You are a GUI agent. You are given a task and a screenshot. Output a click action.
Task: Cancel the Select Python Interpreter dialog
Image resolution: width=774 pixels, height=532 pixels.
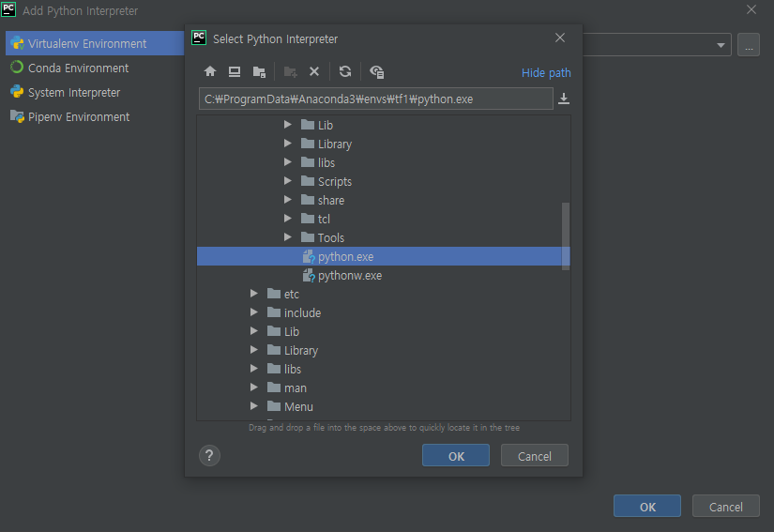point(534,455)
